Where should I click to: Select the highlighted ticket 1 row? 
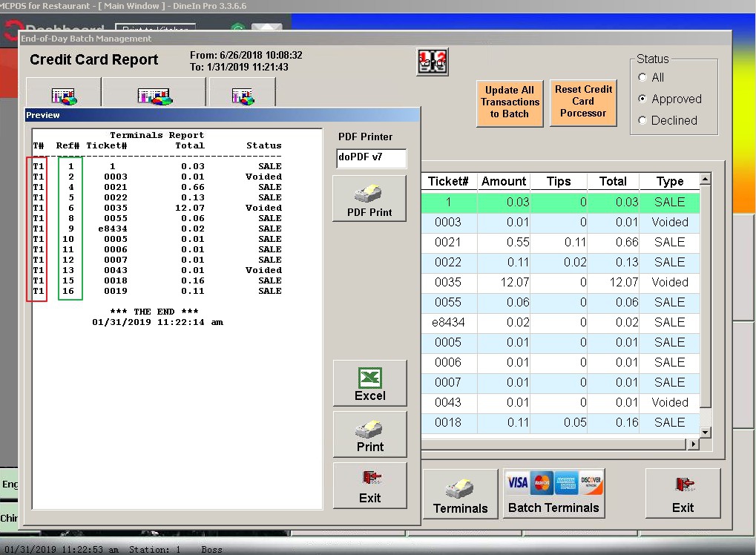tap(560, 202)
